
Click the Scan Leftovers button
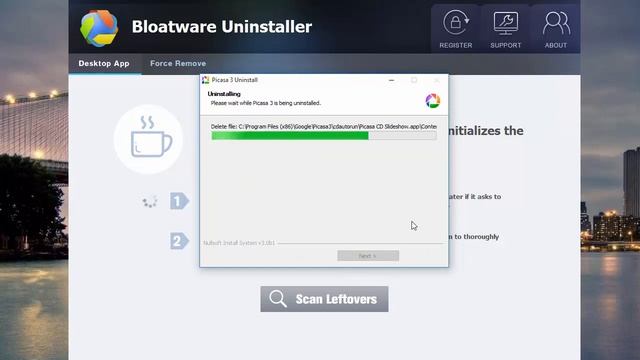click(324, 299)
